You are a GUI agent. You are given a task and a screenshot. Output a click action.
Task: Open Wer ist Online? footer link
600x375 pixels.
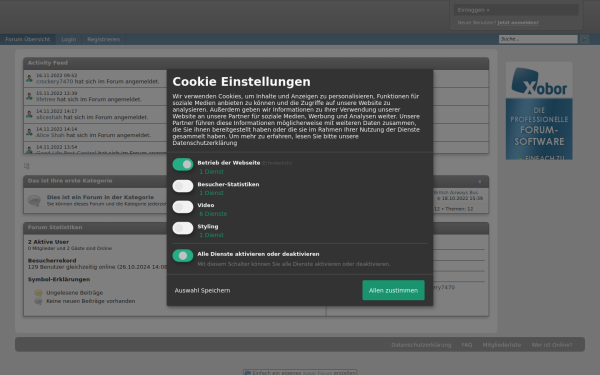coord(552,345)
